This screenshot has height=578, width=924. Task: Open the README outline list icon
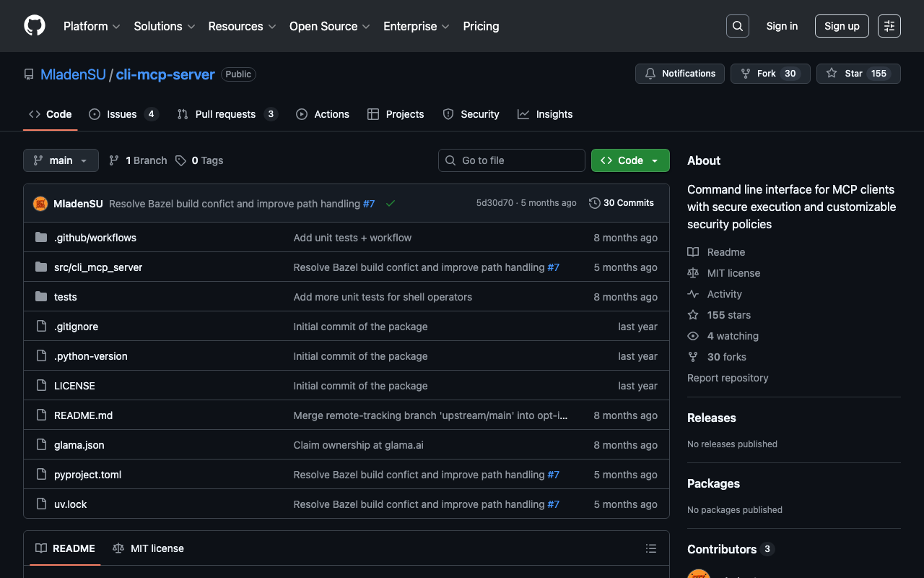pyautogui.click(x=650, y=549)
